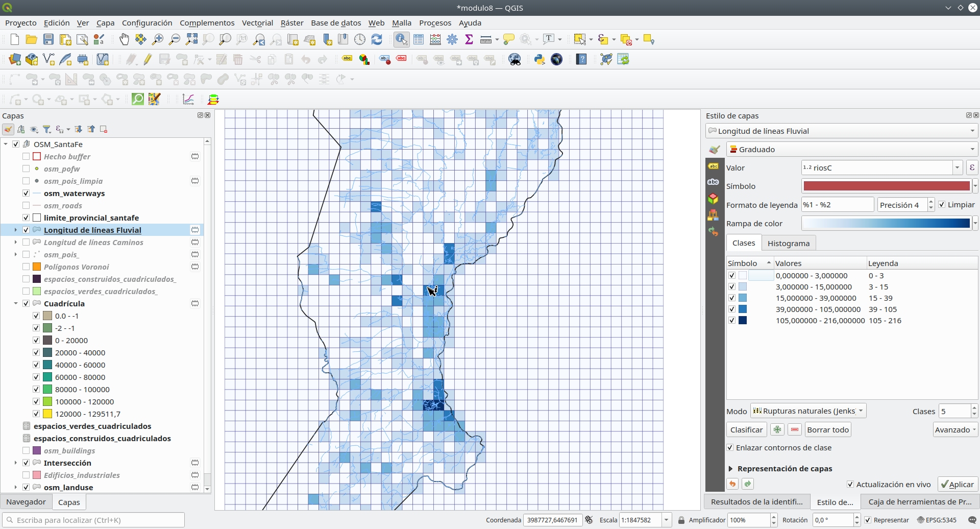The width and height of the screenshot is (980, 529).
Task: Click EPSG:5345 CRS button
Action: tap(937, 520)
